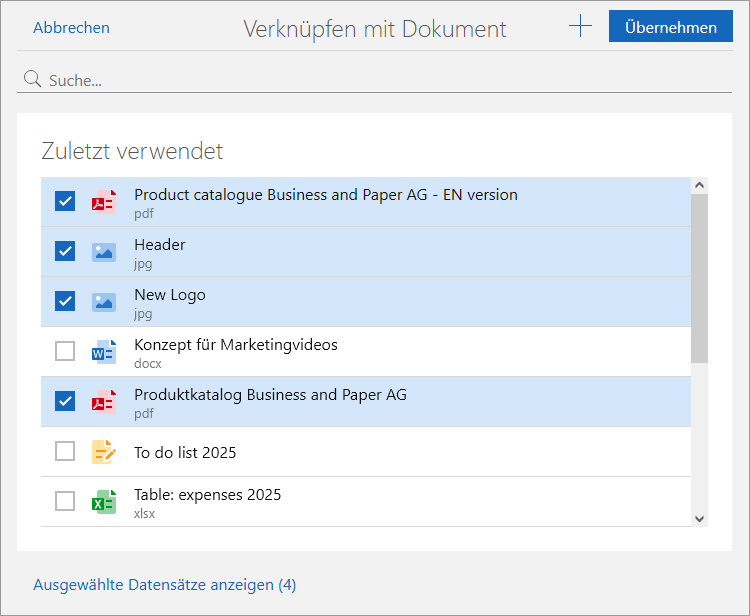Image resolution: width=750 pixels, height=616 pixels.
Task: Tick the Table: expenses 2025 checkbox
Action: (65, 502)
